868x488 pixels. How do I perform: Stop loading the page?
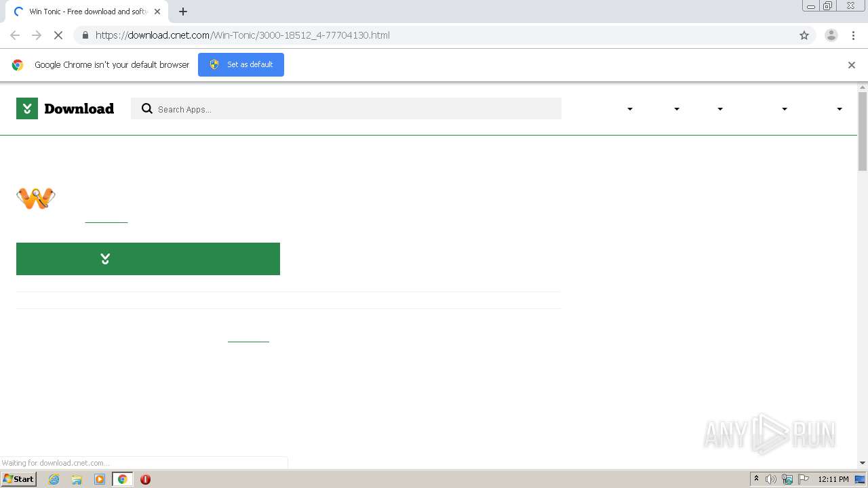coord(58,35)
